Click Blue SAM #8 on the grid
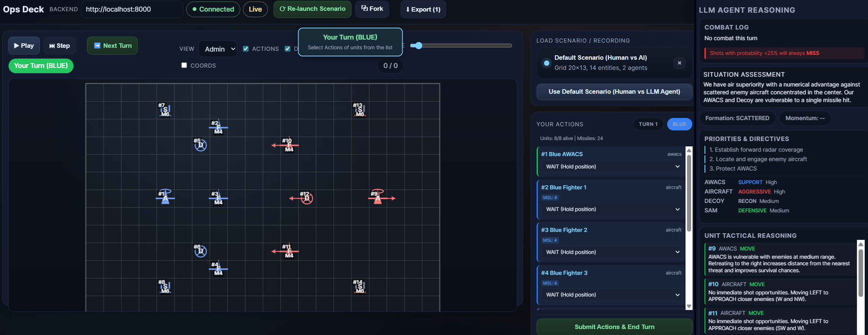The height and width of the screenshot is (335, 868). (x=165, y=286)
